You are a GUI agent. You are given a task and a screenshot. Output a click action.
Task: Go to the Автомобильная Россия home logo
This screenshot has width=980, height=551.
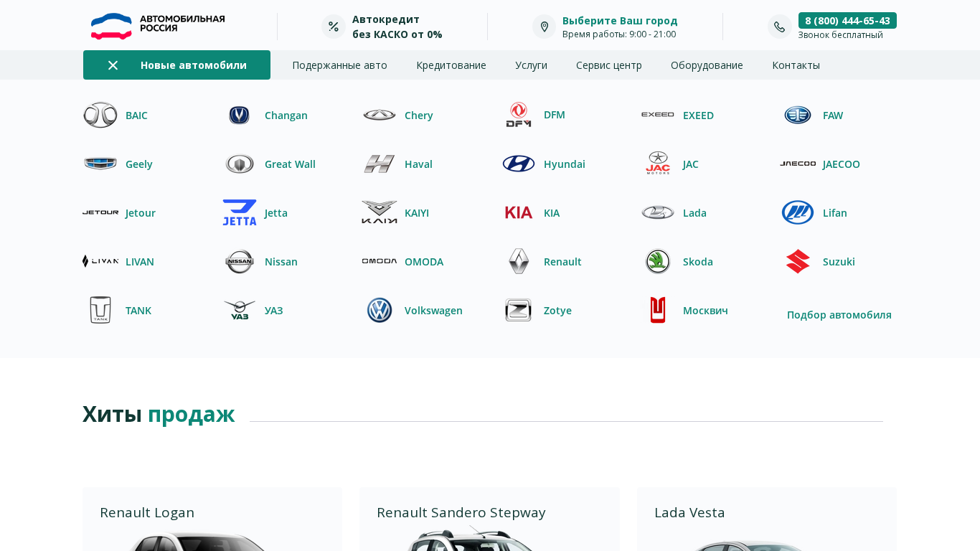tap(158, 27)
